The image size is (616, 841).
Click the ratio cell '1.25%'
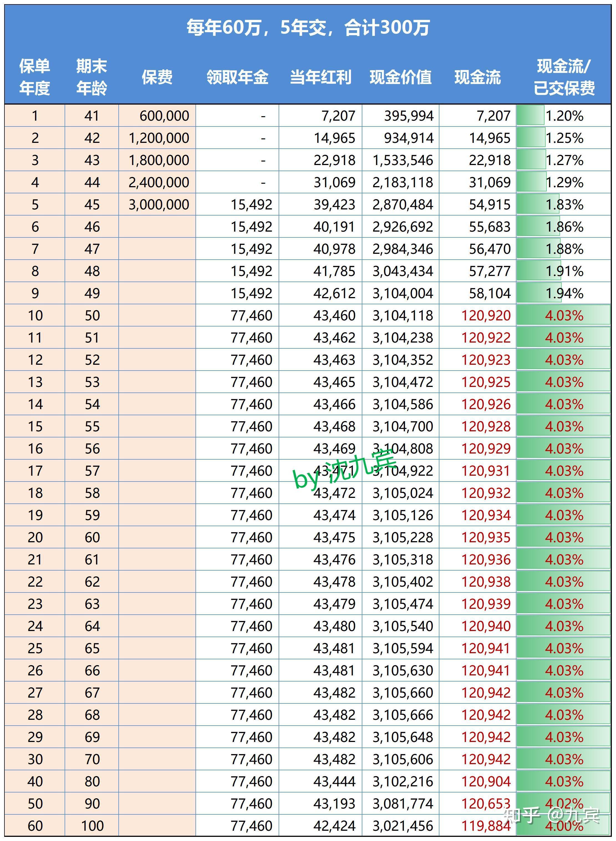click(564, 138)
